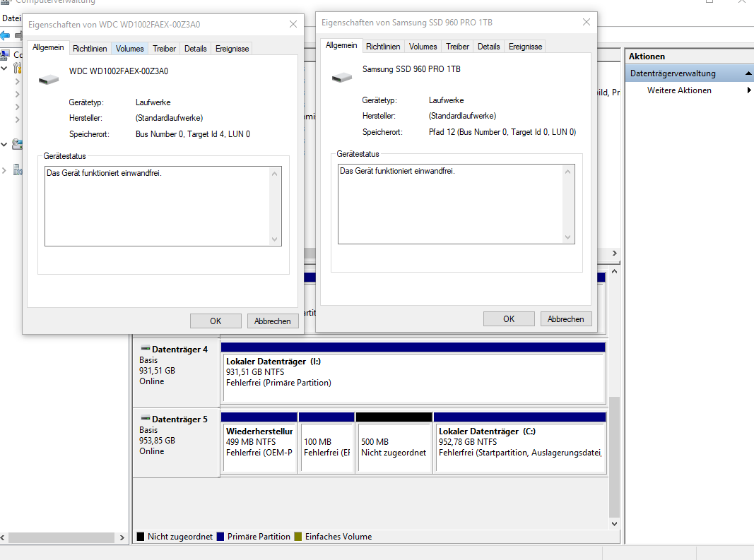Click the Speicherort value in the Samsung dialog
This screenshot has height=560, width=754.
tap(502, 132)
